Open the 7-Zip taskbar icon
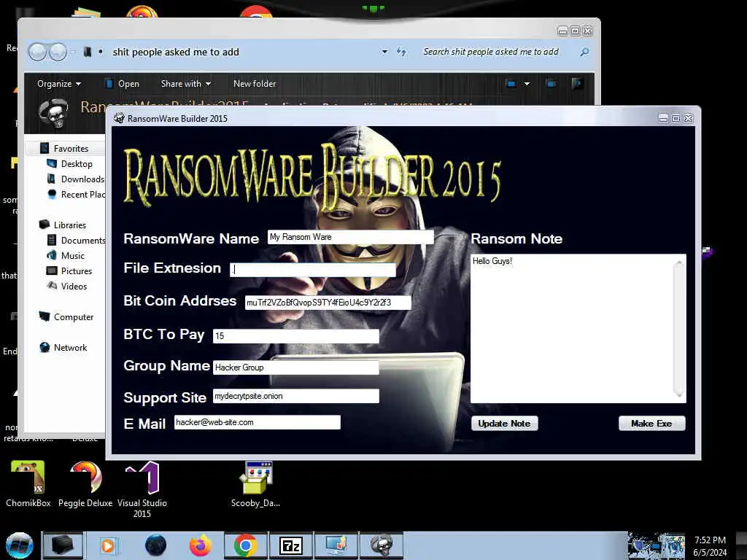 click(290, 545)
